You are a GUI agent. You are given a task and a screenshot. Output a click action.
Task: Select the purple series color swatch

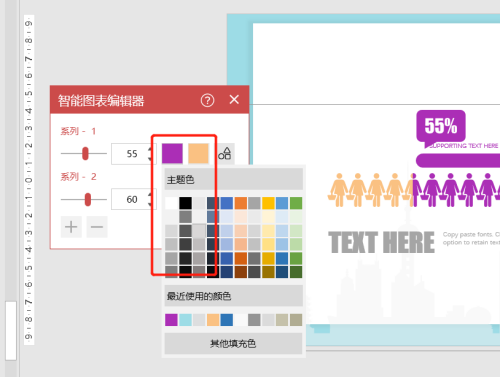coord(172,153)
